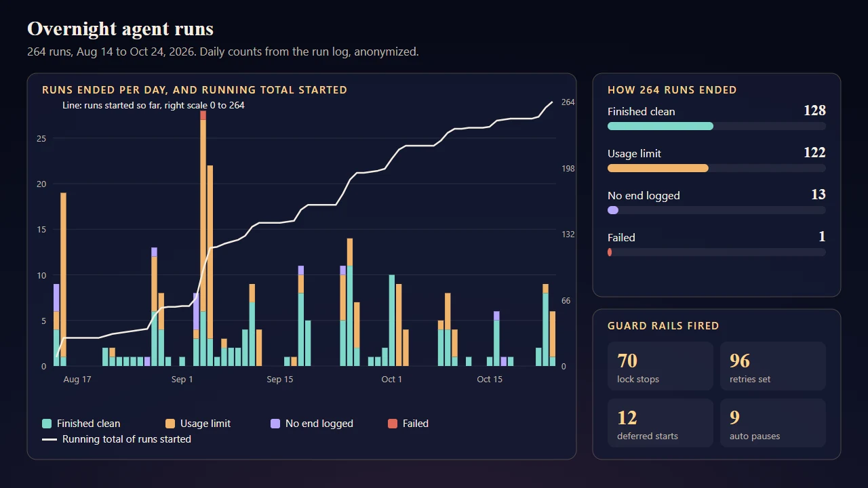Click the note "Line: runs started so far"
The width and height of the screenshot is (868, 488).
coord(153,106)
